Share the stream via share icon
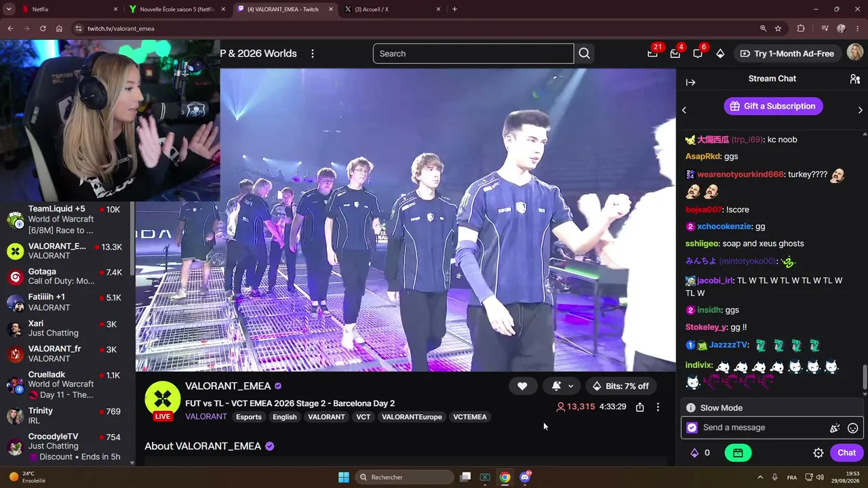Screen dimensions: 868x488 pyautogui.click(x=639, y=407)
